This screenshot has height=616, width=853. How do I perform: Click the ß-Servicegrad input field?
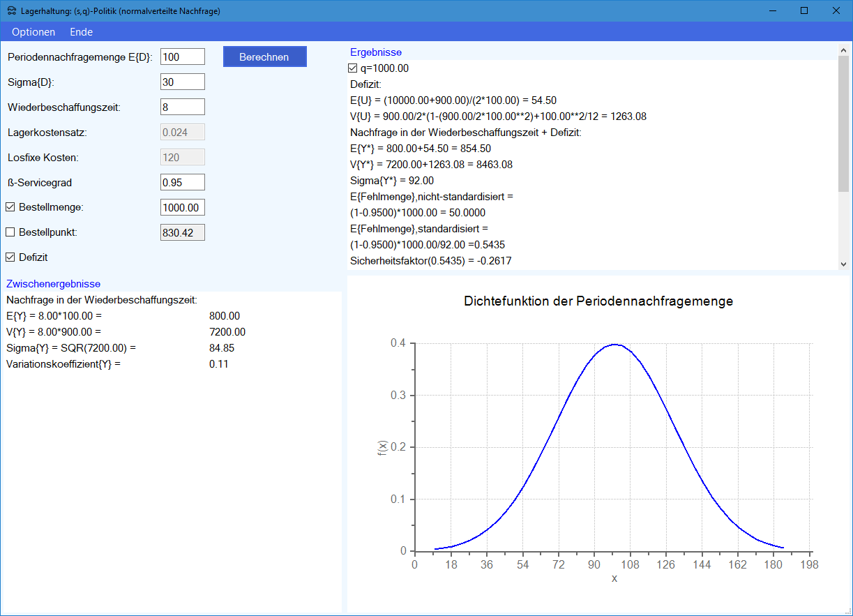tap(182, 182)
